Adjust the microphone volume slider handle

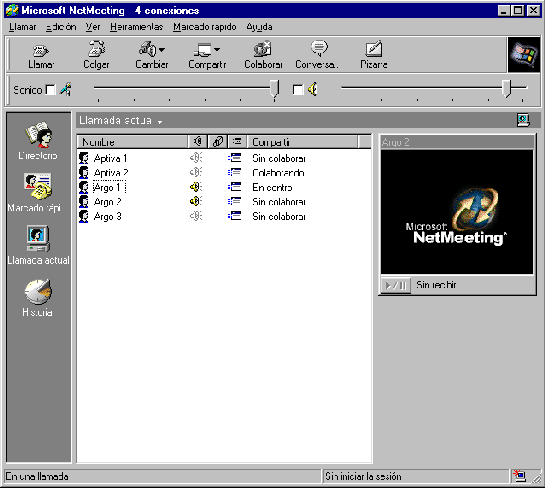coord(275,89)
